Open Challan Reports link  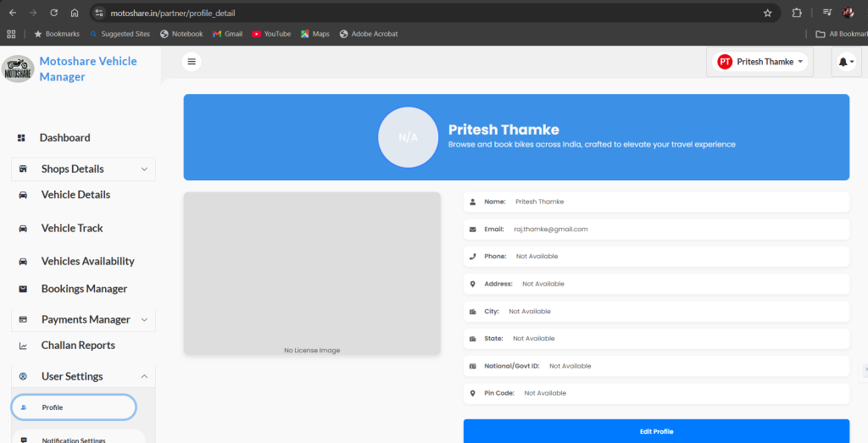(78, 345)
